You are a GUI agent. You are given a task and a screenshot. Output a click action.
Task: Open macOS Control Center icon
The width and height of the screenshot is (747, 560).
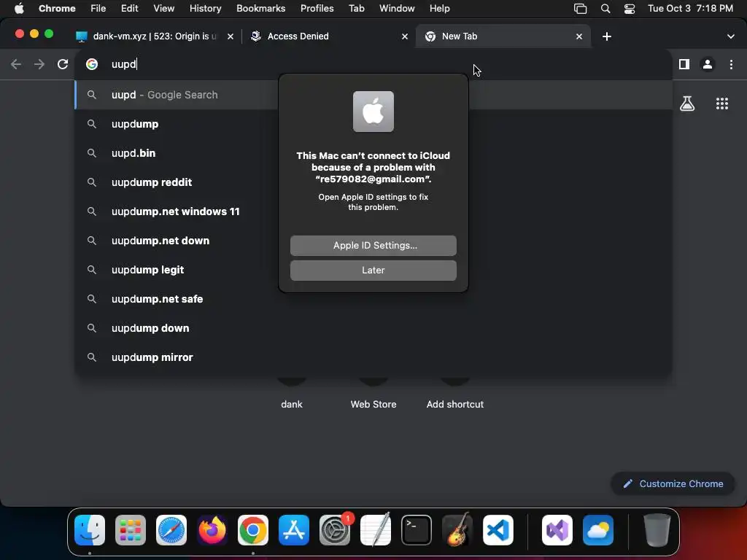pos(630,9)
